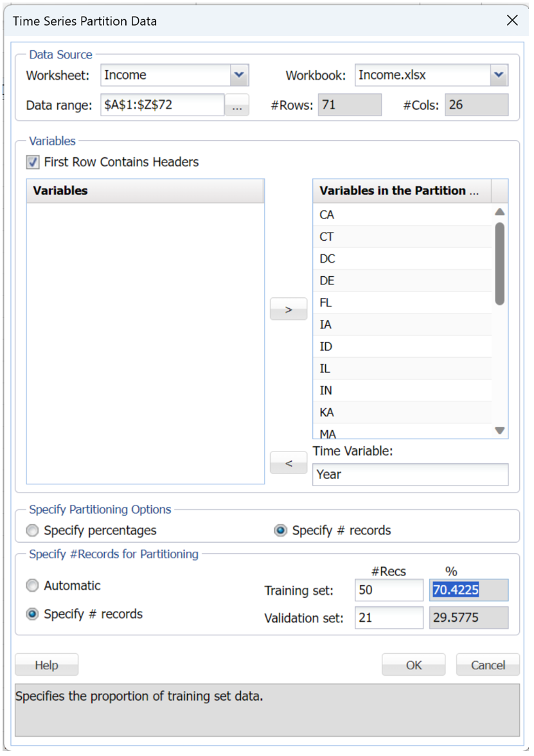The width and height of the screenshot is (534, 756).
Task: Close the Time Series Partition Data dialog
Action: [x=512, y=21]
